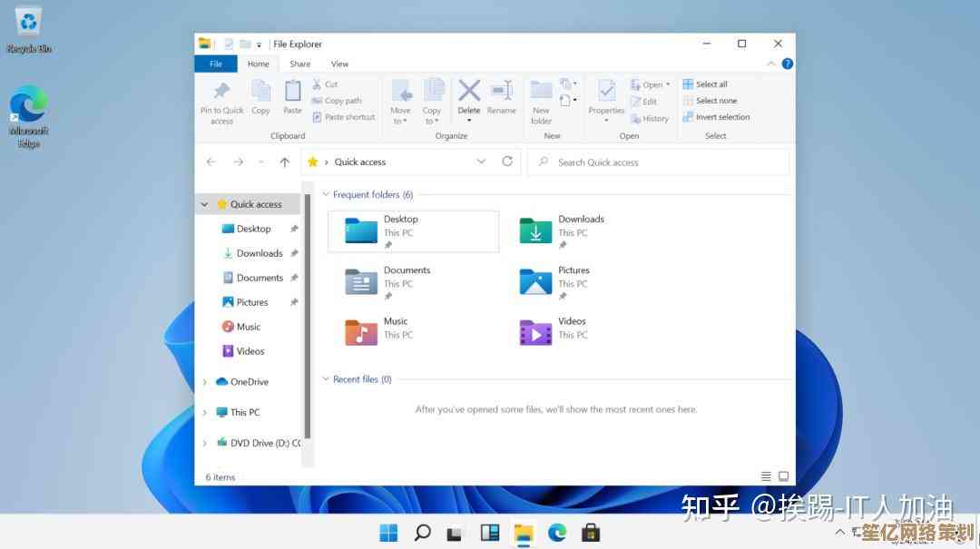Viewport: 980px width, 549px height.
Task: Click the Delete icon in the ribbon
Action: (x=469, y=92)
